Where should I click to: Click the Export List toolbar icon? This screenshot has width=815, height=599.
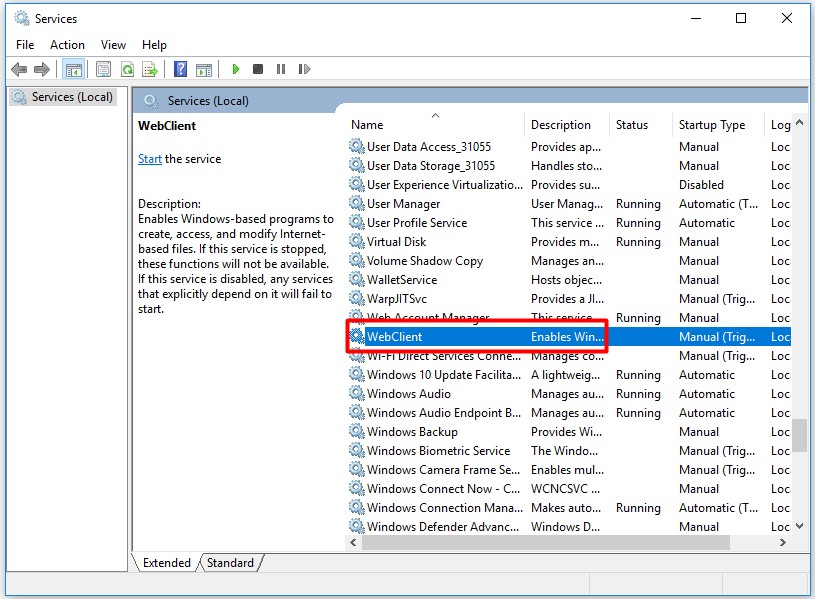pos(150,69)
